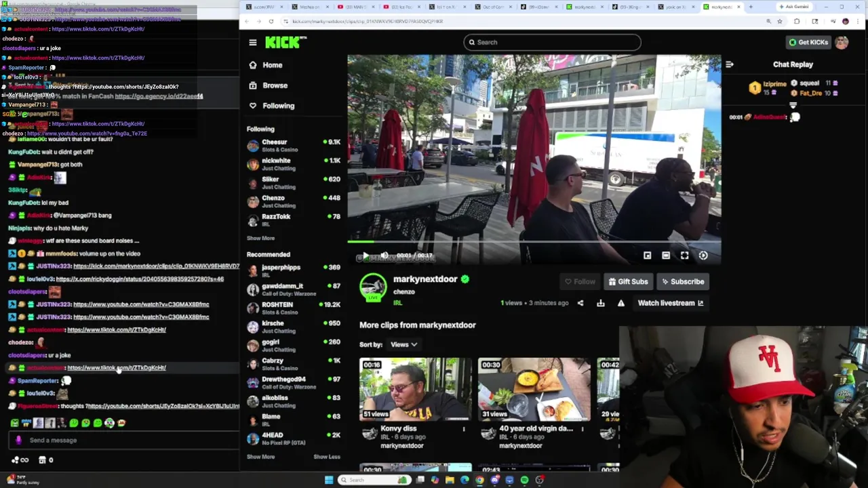Bookmark page with star icon

[x=780, y=21]
